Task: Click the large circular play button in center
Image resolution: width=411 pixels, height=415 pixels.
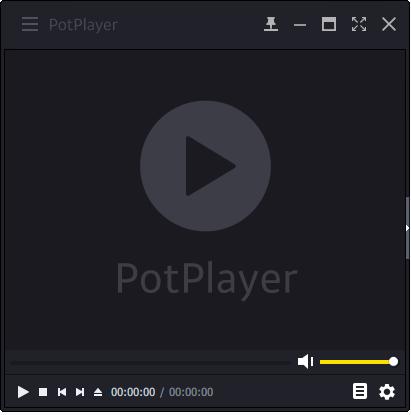Action: click(x=205, y=166)
